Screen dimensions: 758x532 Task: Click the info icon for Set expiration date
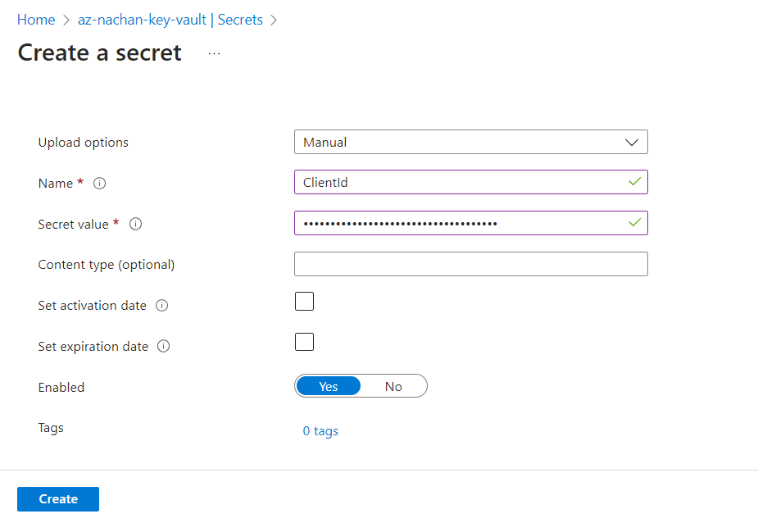coord(163,347)
